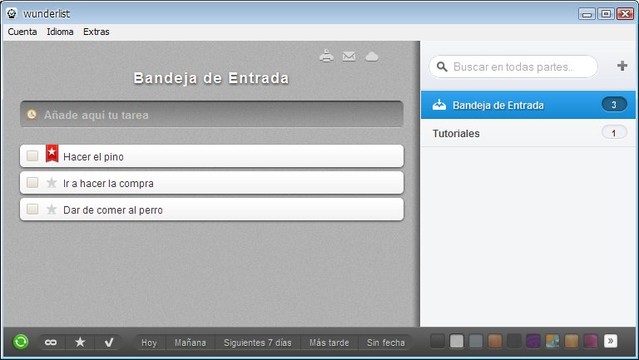639x360 pixels.
Task: Check off Hacer el pino
Action: (x=32, y=155)
